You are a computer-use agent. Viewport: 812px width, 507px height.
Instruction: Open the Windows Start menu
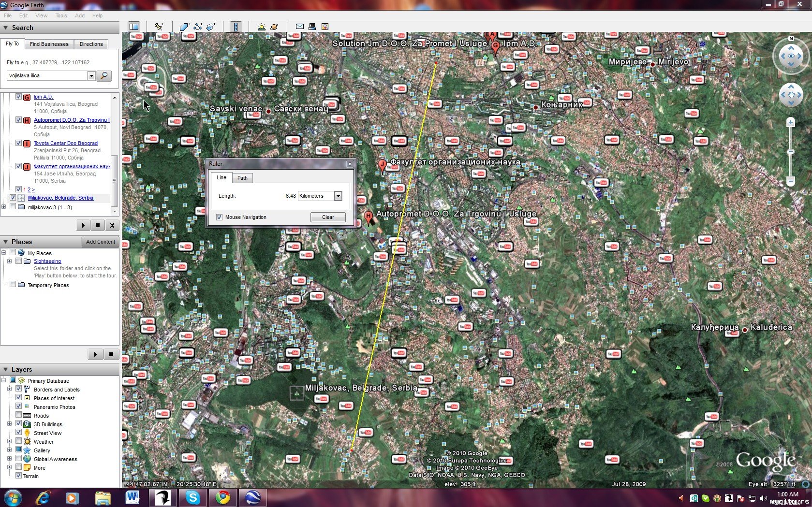[12, 497]
